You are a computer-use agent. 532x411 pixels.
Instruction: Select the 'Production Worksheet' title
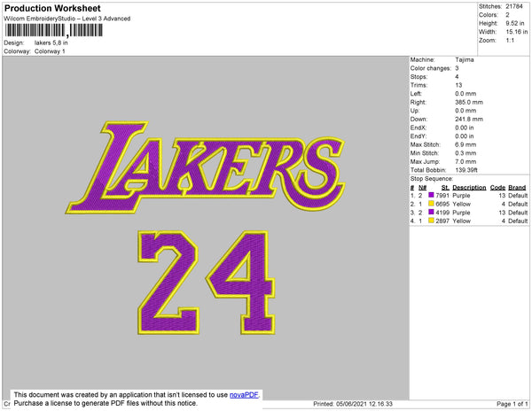click(52, 8)
